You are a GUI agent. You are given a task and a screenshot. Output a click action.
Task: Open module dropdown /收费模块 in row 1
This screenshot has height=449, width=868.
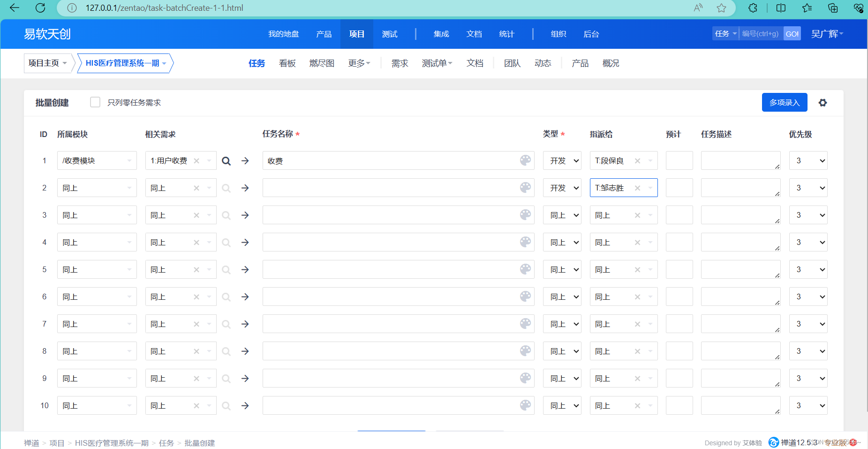97,161
